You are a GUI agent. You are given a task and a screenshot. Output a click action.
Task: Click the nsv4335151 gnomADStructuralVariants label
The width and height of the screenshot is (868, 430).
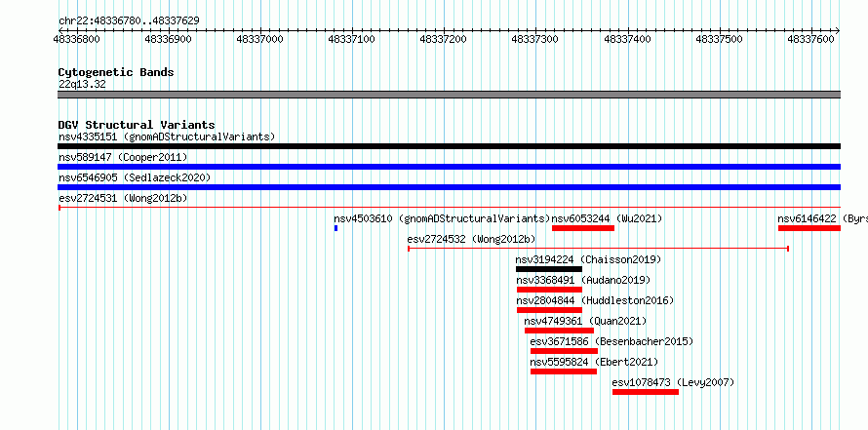tap(167, 137)
